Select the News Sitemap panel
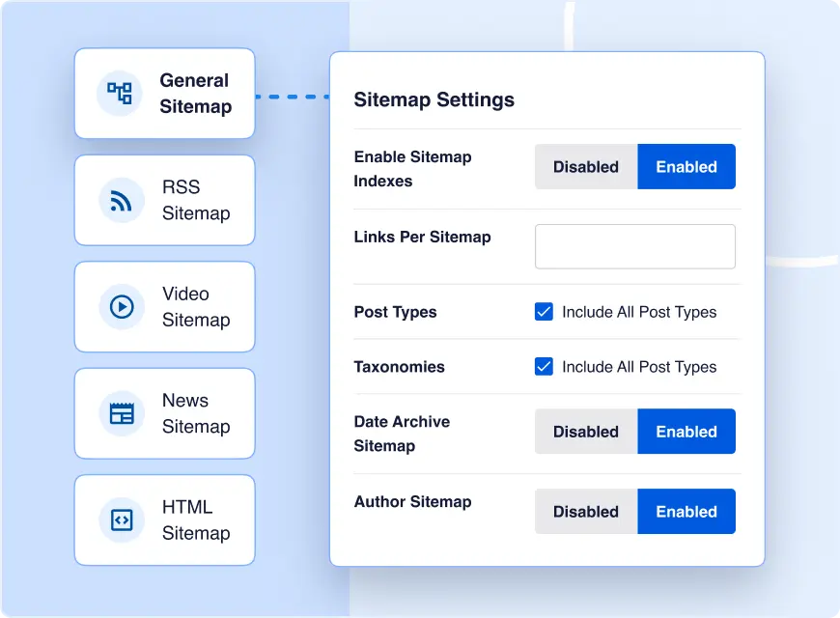Viewport: 840px width, 618px height. 164,413
